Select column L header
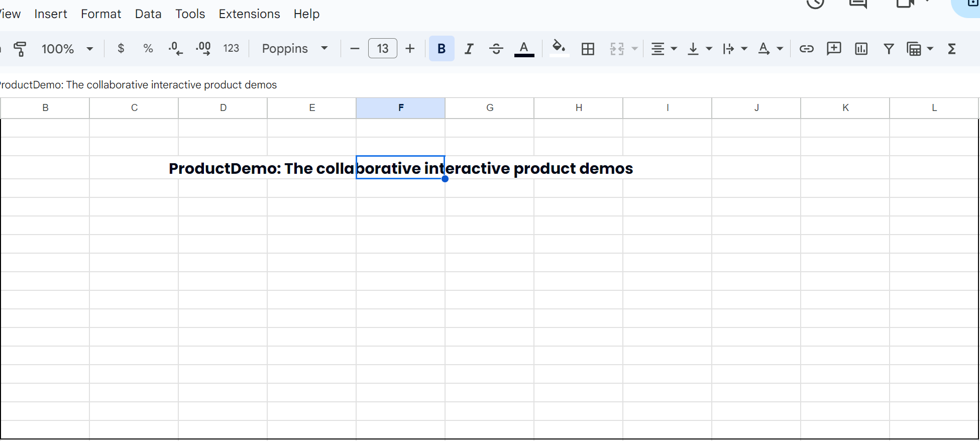Image resolution: width=980 pixels, height=441 pixels. coord(934,108)
